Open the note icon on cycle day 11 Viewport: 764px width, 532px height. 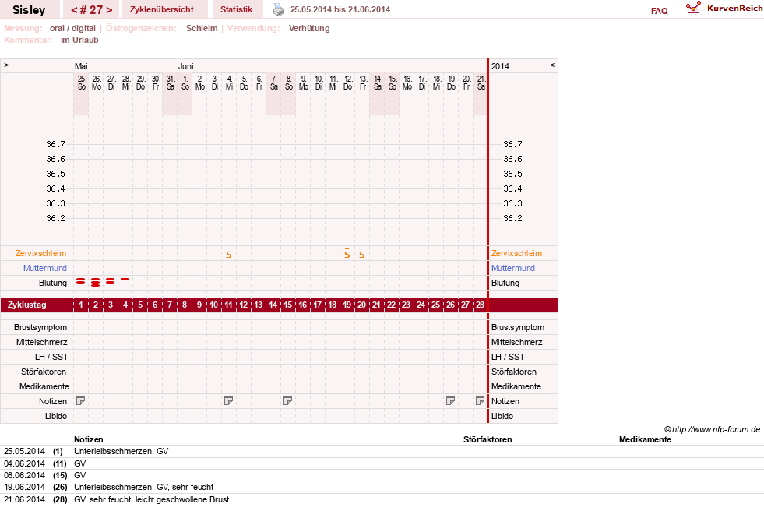pos(228,401)
